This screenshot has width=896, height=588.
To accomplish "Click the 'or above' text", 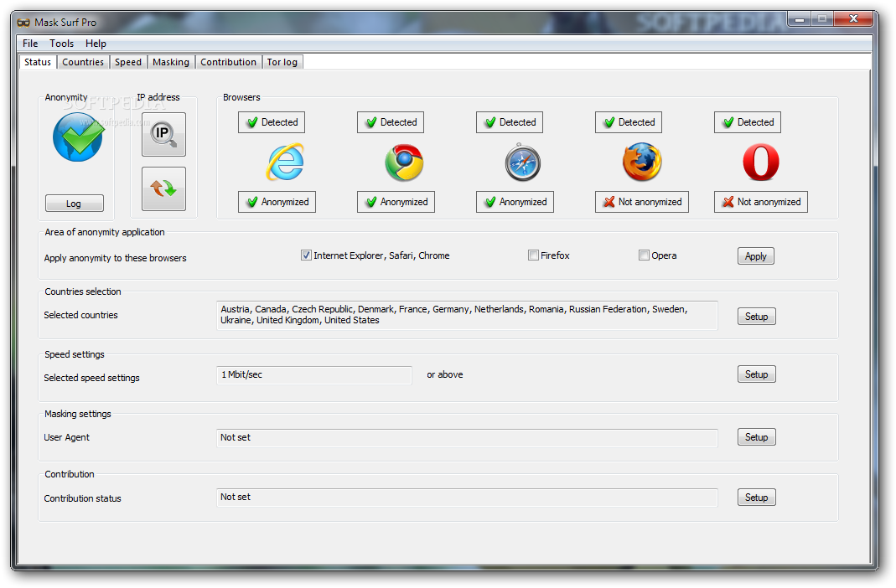I will click(445, 374).
